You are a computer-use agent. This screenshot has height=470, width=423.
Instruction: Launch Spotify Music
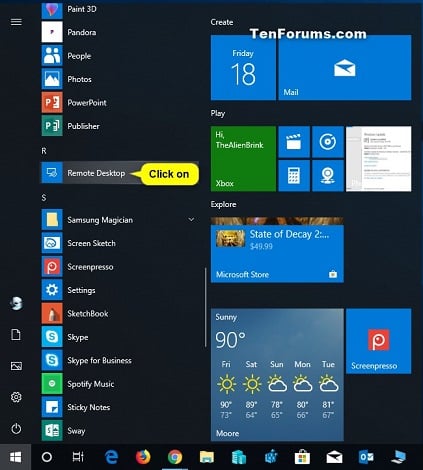point(120,384)
